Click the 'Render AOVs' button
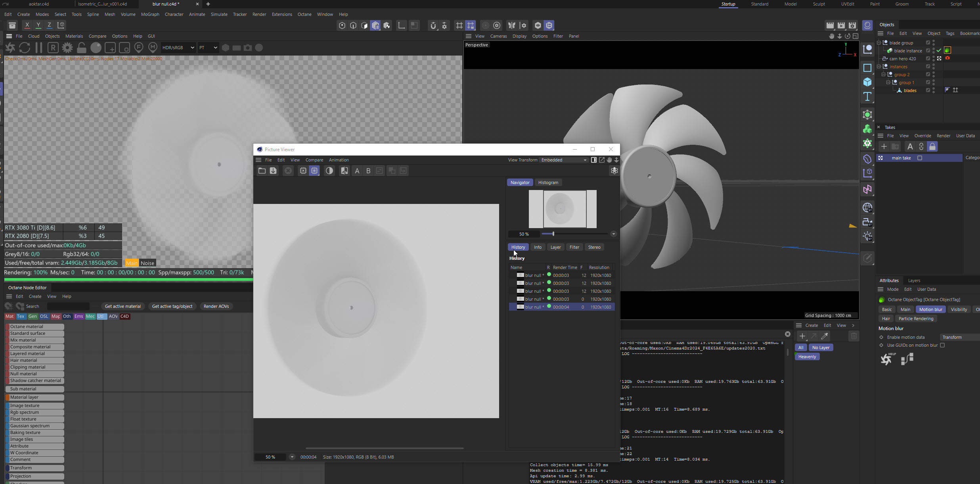This screenshot has width=980, height=484. click(216, 306)
